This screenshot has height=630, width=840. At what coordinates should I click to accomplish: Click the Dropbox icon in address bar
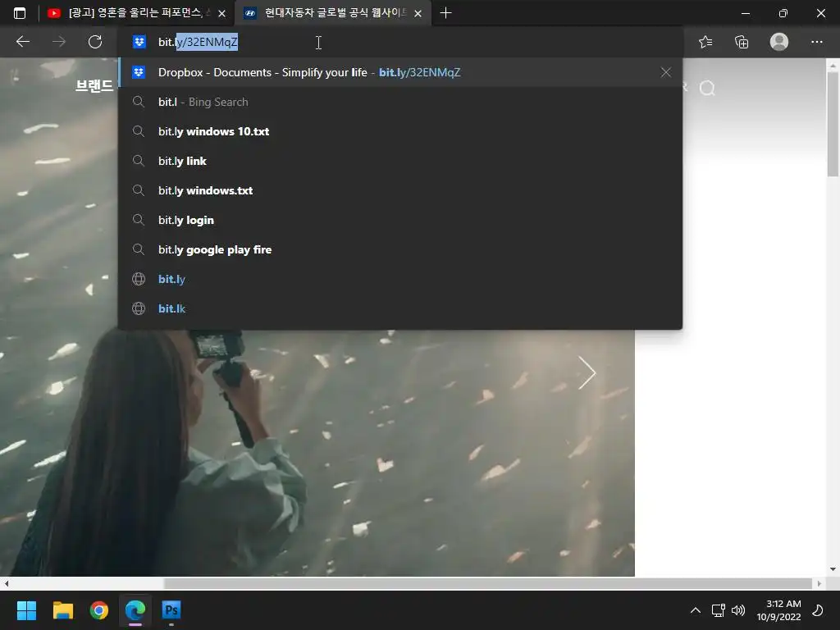pyautogui.click(x=139, y=42)
